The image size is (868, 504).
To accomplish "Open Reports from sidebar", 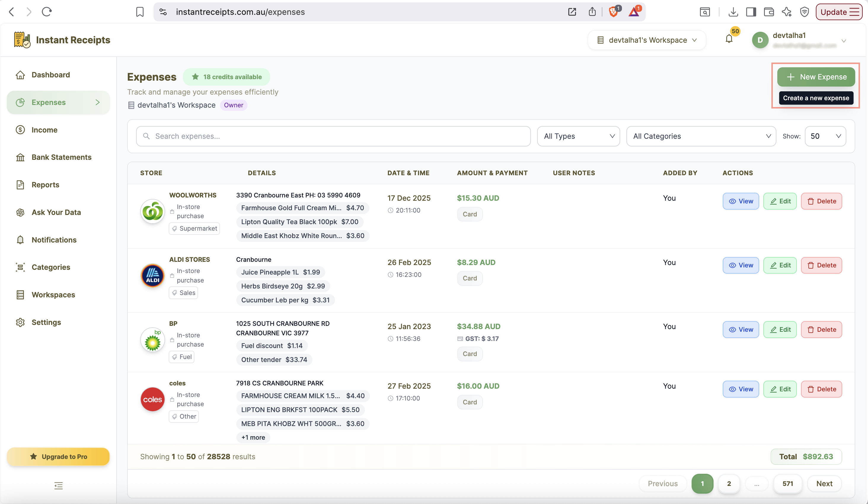I will point(58,185).
